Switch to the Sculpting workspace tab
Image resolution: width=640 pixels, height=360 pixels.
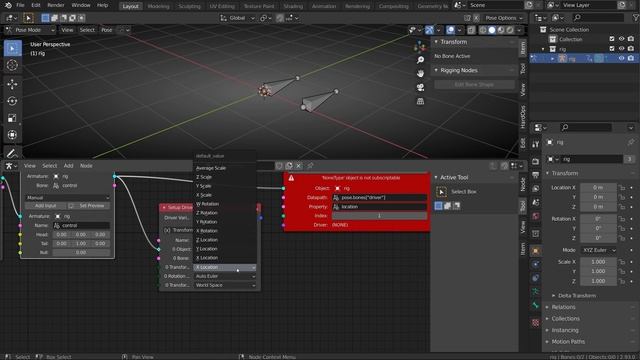(189, 6)
